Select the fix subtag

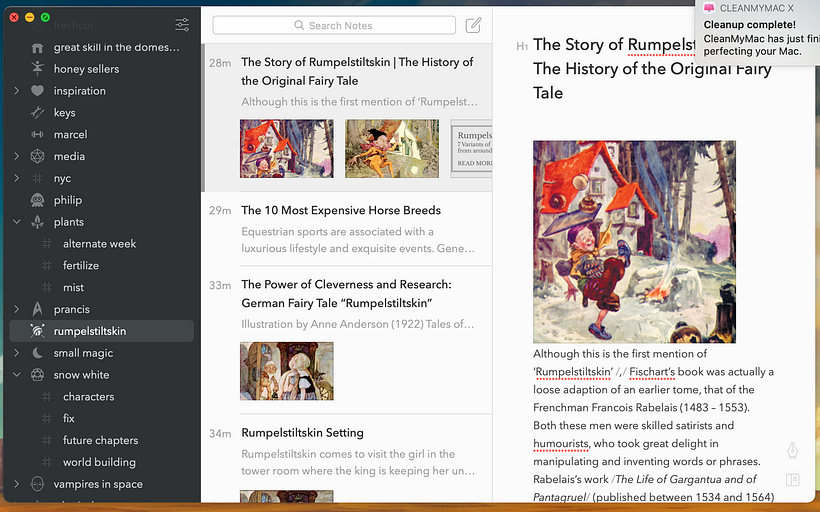(x=69, y=418)
